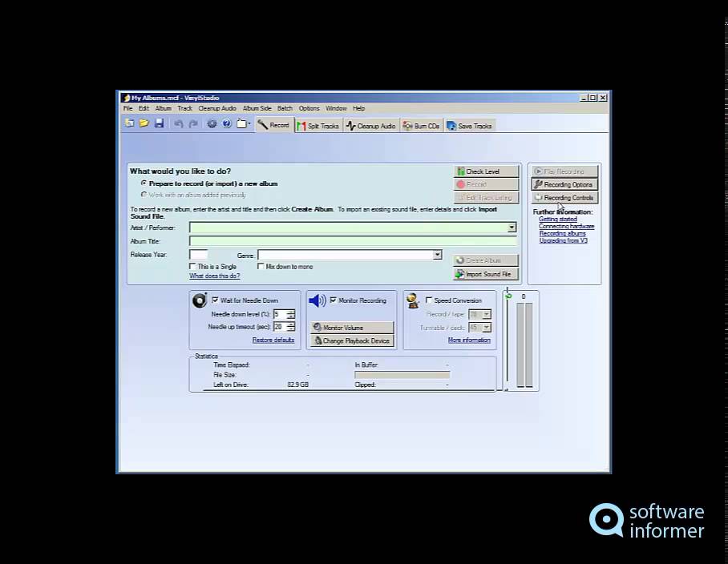Click the blue speaker icon

(x=317, y=300)
